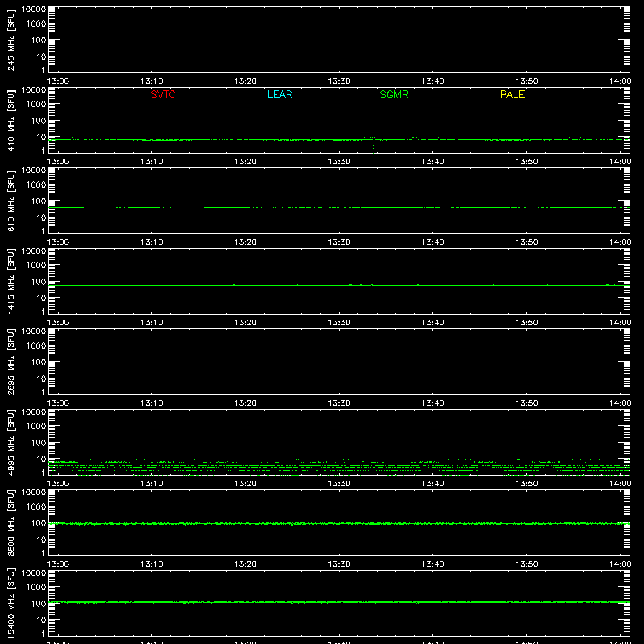The image size is (644, 644).
Task: Click 13:20 tick under the 8800 MHz panel
Action: click(x=246, y=564)
